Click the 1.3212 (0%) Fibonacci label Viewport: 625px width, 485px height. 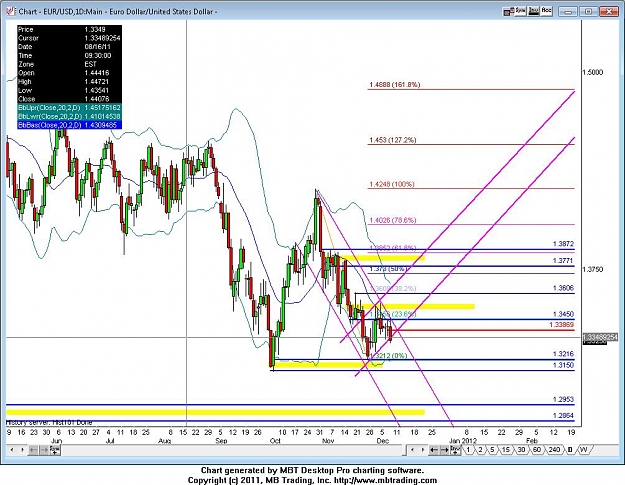click(x=388, y=355)
